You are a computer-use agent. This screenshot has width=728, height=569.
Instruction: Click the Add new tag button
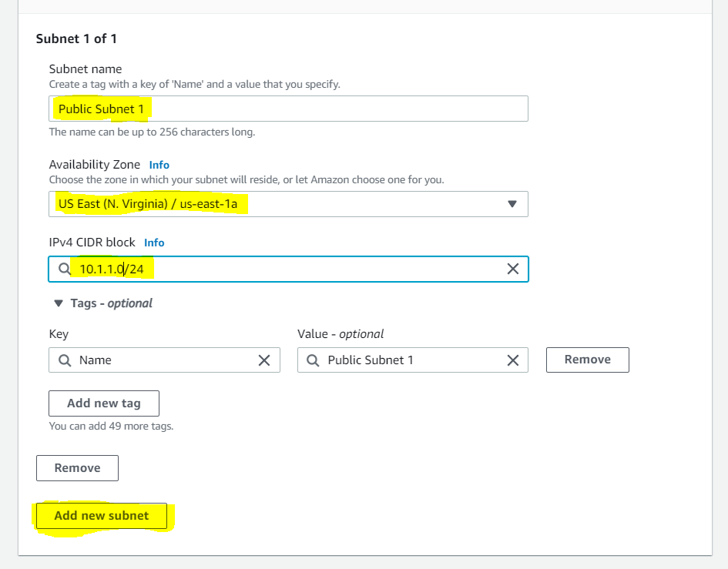point(104,403)
